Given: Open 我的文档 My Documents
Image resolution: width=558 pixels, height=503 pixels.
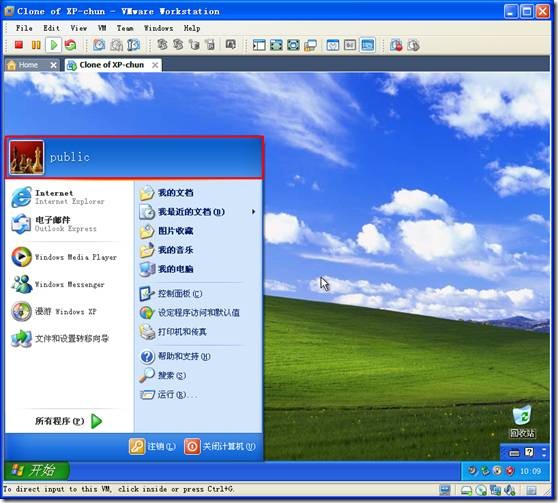Looking at the screenshot, I should coord(198,193).
